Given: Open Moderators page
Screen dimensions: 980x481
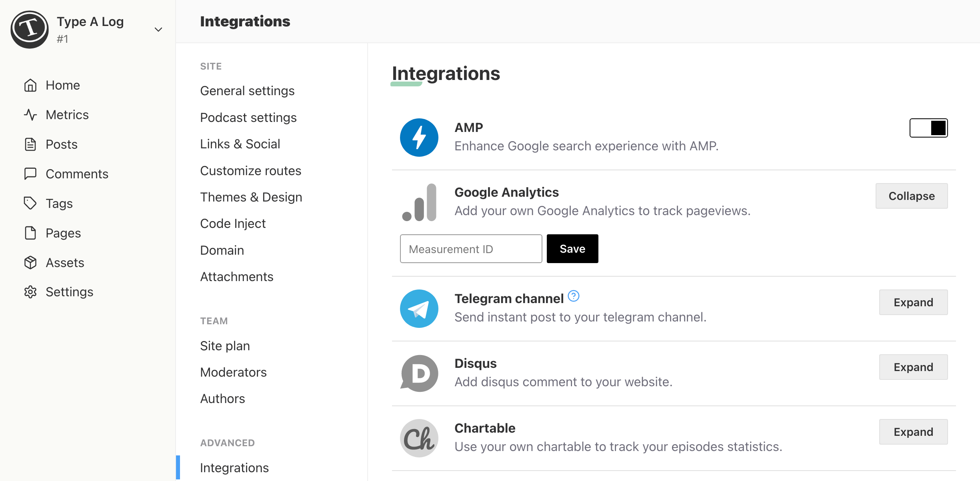Looking at the screenshot, I should (x=233, y=372).
